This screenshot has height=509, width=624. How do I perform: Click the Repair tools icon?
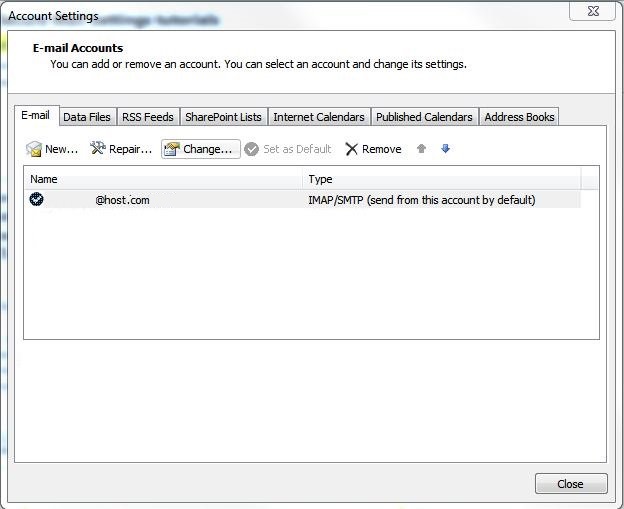click(x=98, y=149)
